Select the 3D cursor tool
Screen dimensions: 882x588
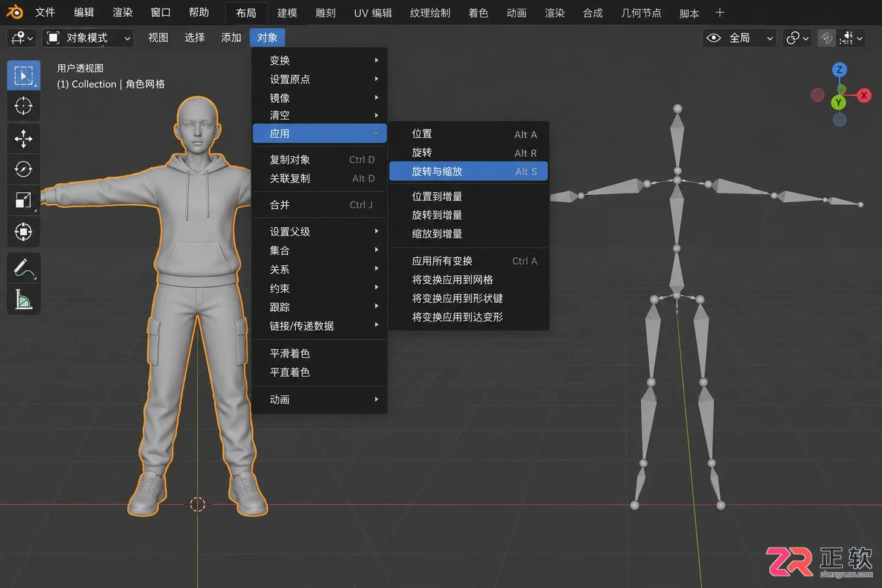pos(23,106)
